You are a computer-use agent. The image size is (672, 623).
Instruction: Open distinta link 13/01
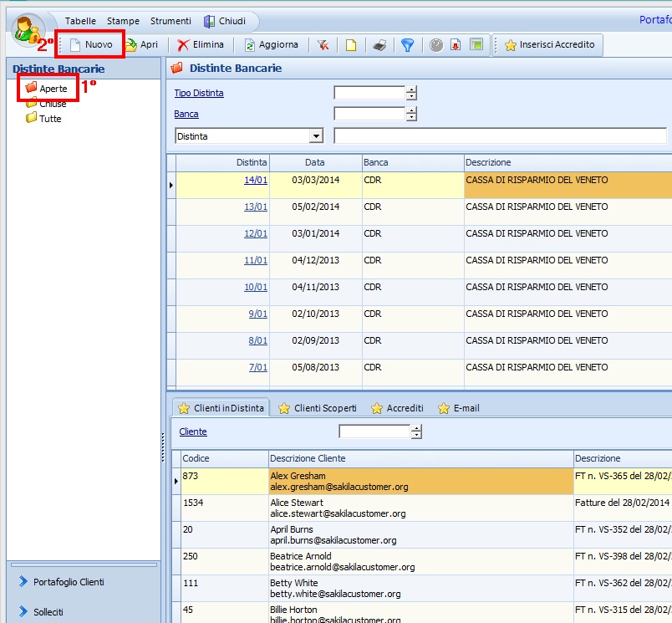tap(256, 207)
